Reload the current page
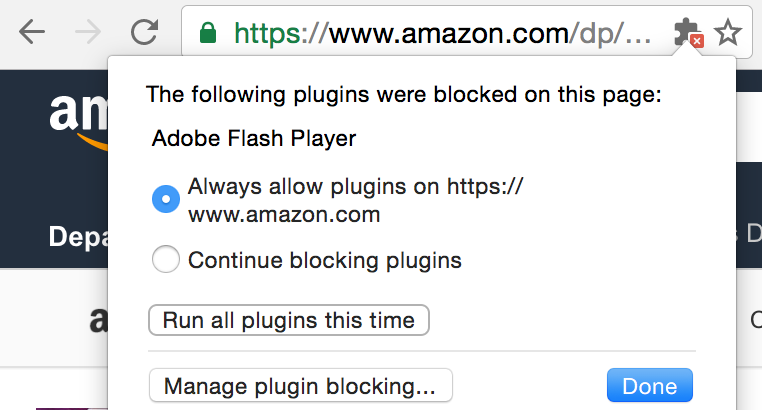762x410 pixels. [145, 33]
